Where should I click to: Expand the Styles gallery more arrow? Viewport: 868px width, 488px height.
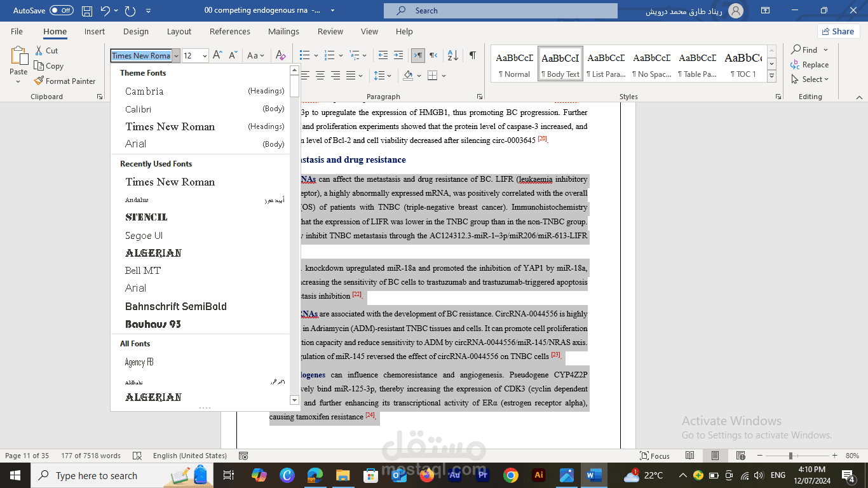pos(771,76)
